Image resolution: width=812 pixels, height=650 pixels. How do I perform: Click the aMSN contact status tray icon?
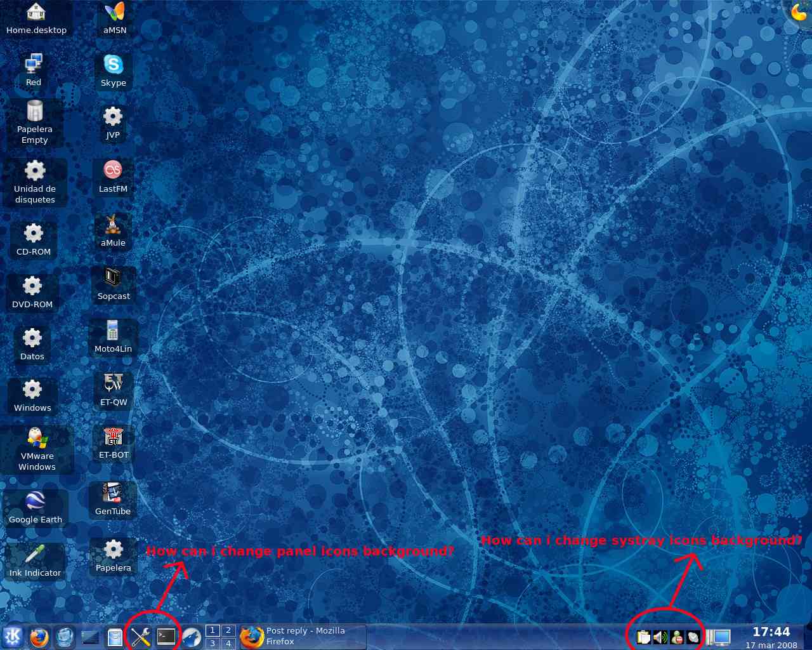[677, 637]
